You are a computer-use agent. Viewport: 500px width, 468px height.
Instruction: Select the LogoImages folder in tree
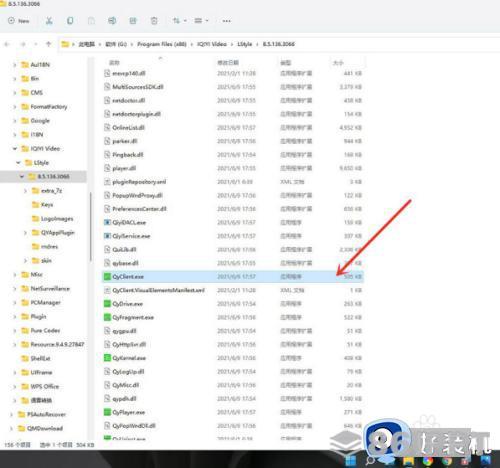pos(52,219)
